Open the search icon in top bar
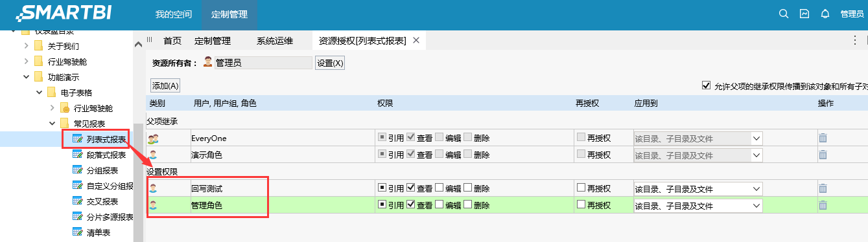Screen dimensions: 868x242 [783, 14]
